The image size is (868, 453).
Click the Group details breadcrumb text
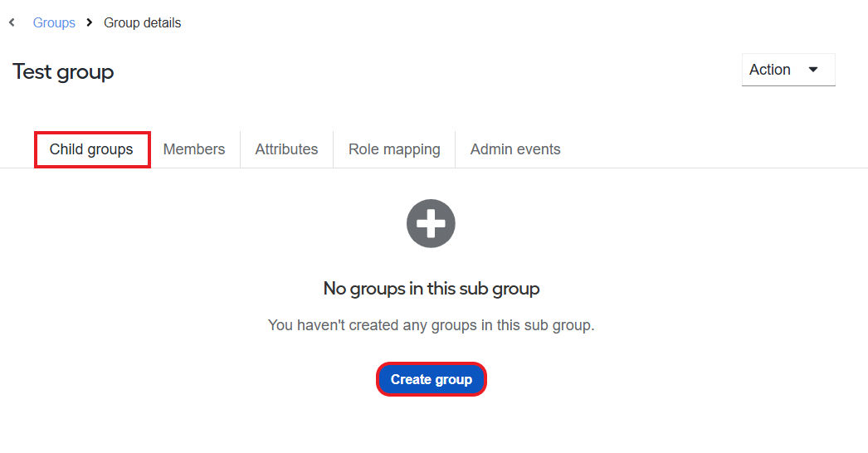[142, 22]
